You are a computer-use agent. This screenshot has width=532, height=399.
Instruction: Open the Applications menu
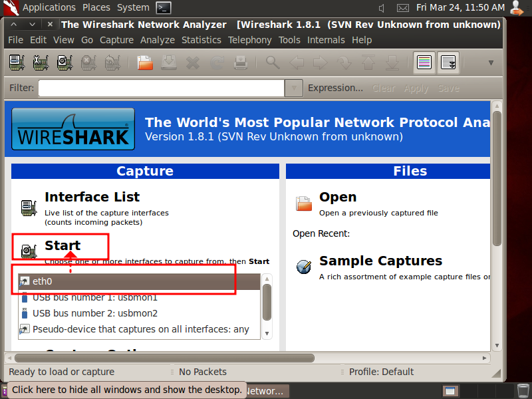(x=49, y=7)
